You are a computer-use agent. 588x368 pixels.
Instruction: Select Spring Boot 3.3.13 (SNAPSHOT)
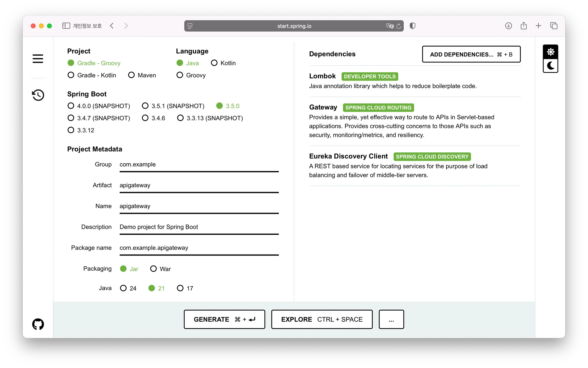210,118
